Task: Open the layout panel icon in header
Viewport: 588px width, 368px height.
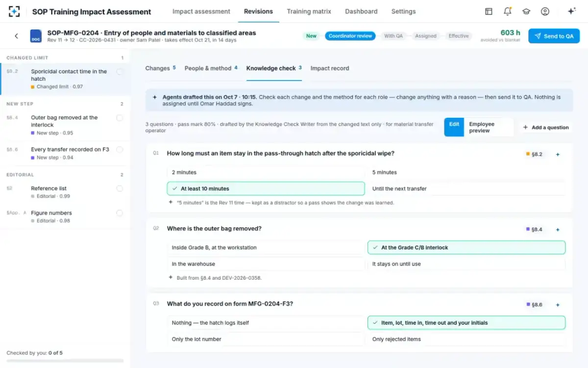Action: coord(489,11)
